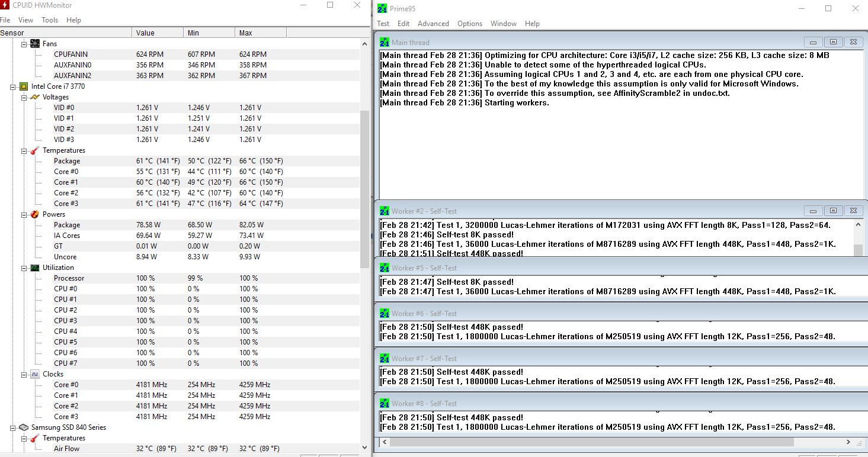The image size is (868, 457).
Task: Click the 'Starting workers.' log line
Action: 465,103
